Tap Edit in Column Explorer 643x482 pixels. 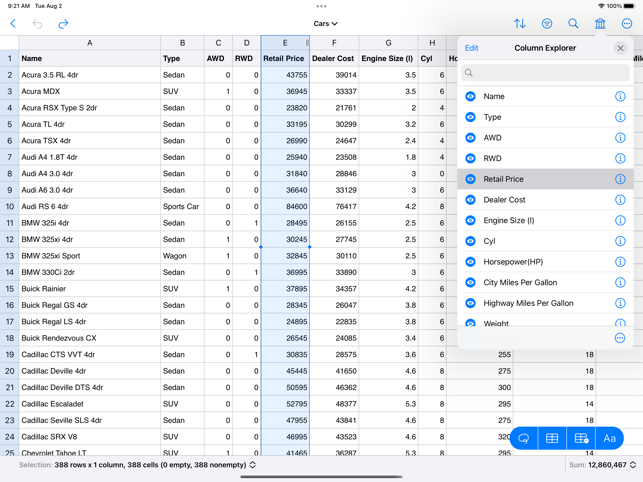pyautogui.click(x=472, y=48)
